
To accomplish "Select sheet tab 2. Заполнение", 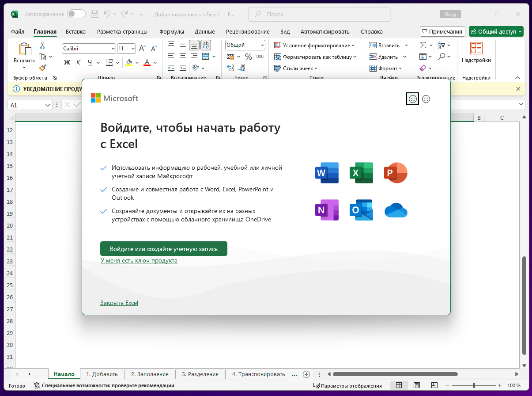I will (x=150, y=374).
